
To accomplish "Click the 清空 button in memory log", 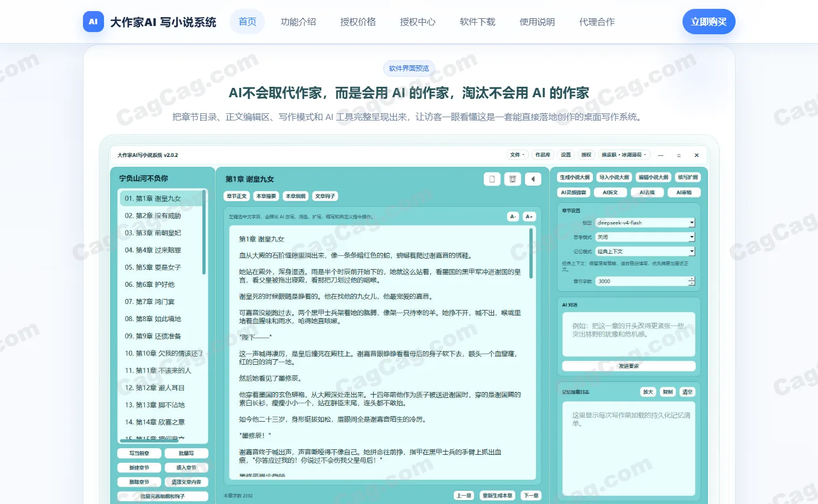I will point(687,392).
